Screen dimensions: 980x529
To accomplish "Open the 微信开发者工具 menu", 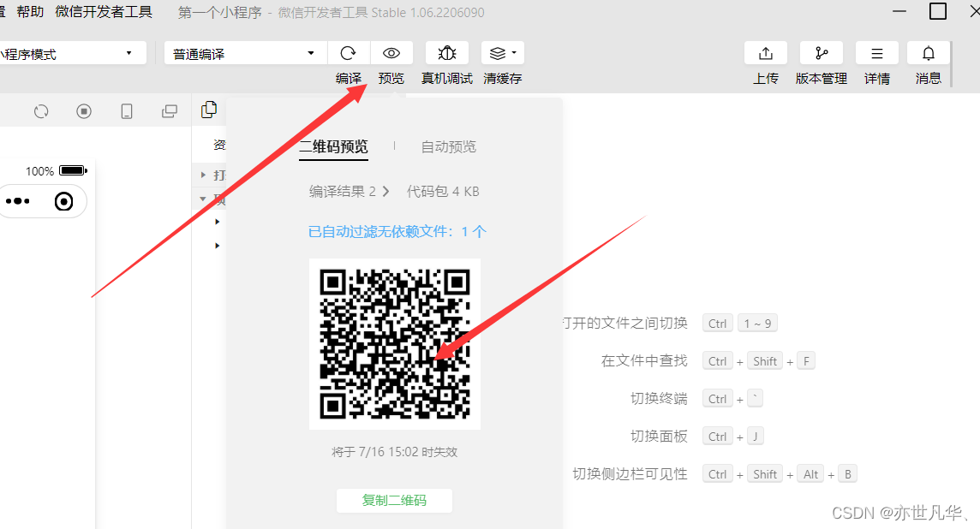I will tap(104, 12).
